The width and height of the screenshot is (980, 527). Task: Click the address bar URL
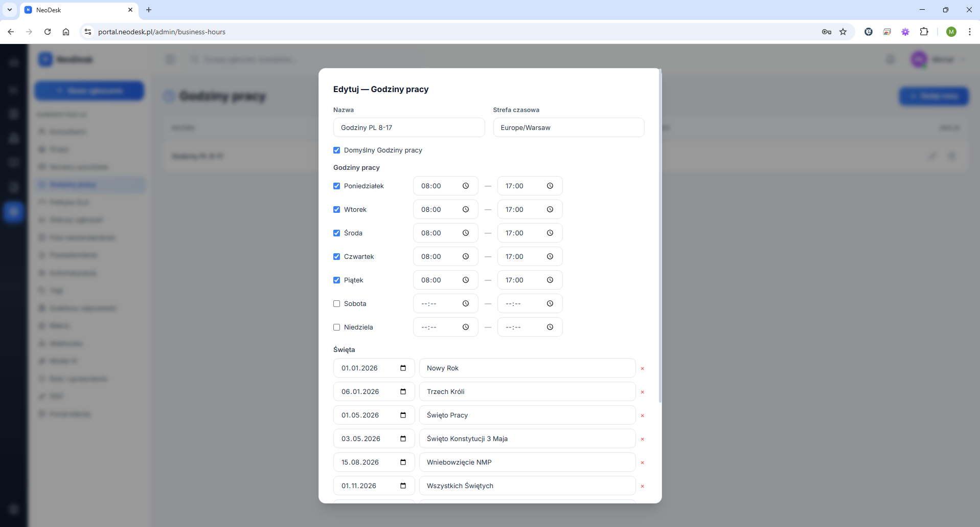pos(162,32)
